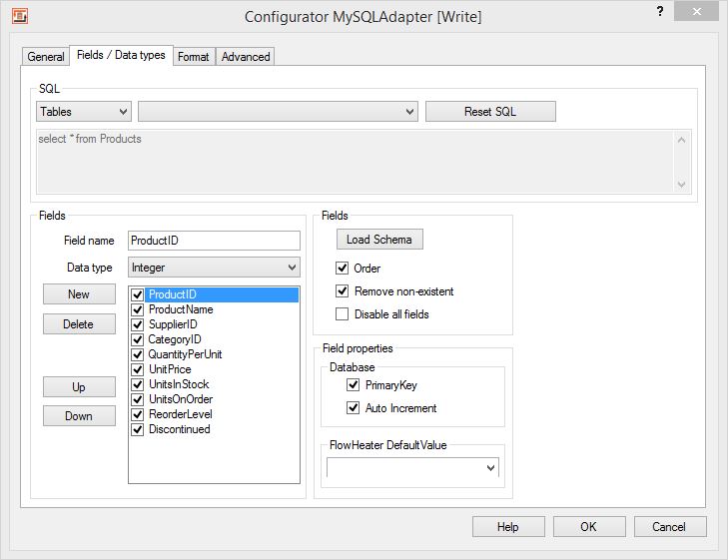Click SQL scrollbar down arrow
Screen dimensions: 728x560
pos(681,185)
